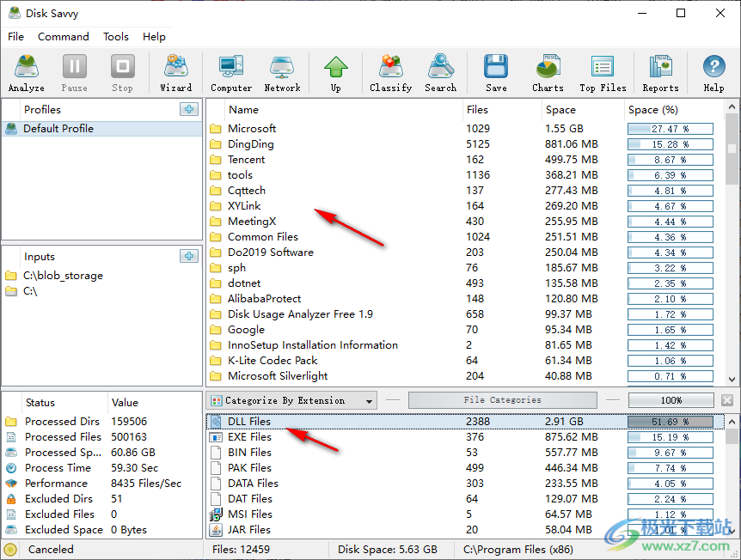Start disk analysis with Analyze button
Viewport: 741px width, 560px height.
(27, 73)
